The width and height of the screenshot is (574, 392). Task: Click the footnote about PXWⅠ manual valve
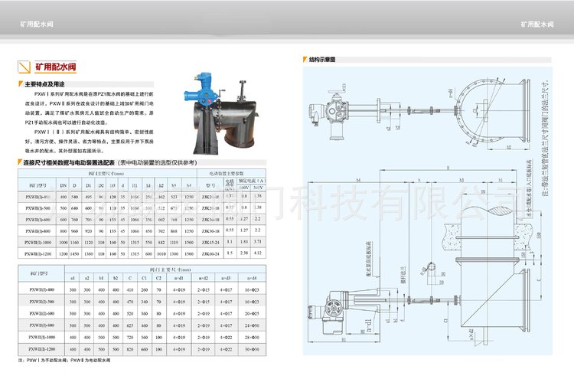(x=61, y=360)
